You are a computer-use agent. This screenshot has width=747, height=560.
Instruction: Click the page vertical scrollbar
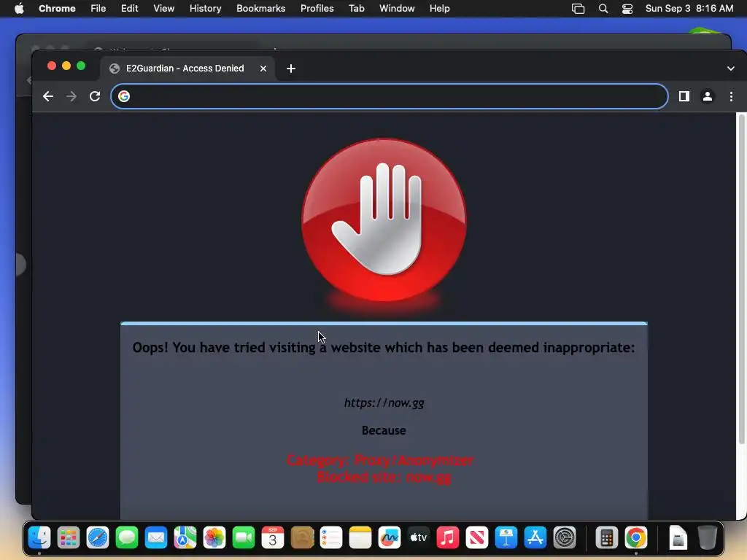pos(741,279)
